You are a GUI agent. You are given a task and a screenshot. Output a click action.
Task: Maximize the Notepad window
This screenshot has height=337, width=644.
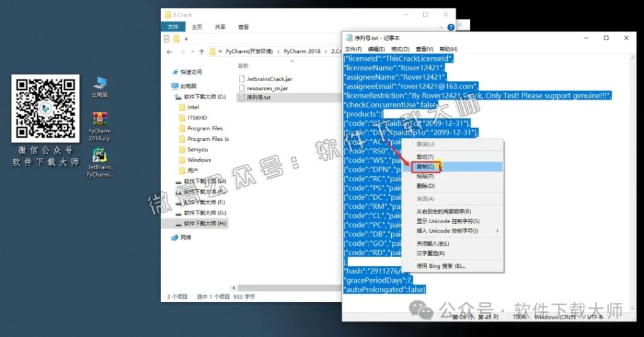coord(606,38)
